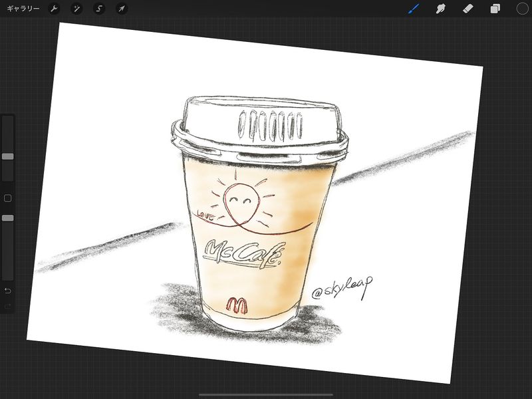The image size is (532, 399).
Task: Select the Eraser tool
Action: 467,9
